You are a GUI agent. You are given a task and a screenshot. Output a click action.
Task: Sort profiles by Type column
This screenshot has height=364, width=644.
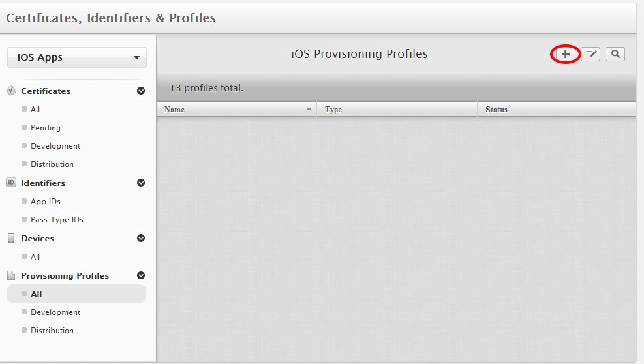pos(397,110)
